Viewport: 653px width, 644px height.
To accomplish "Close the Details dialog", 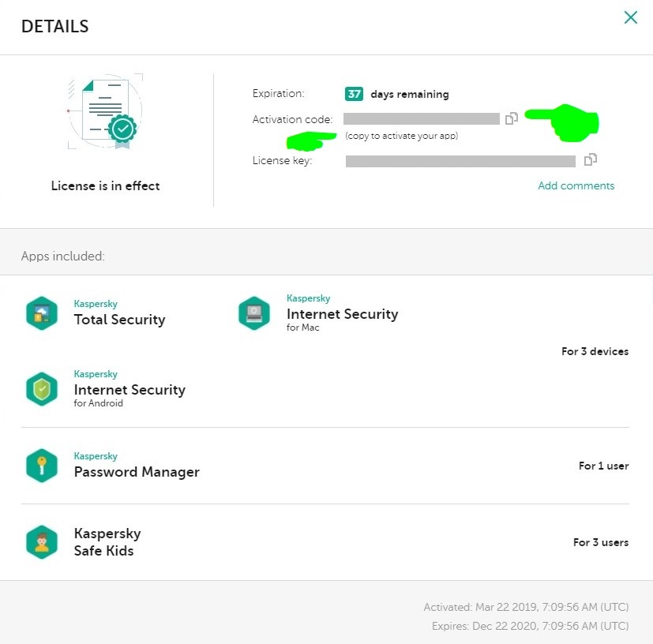I will pyautogui.click(x=630, y=17).
